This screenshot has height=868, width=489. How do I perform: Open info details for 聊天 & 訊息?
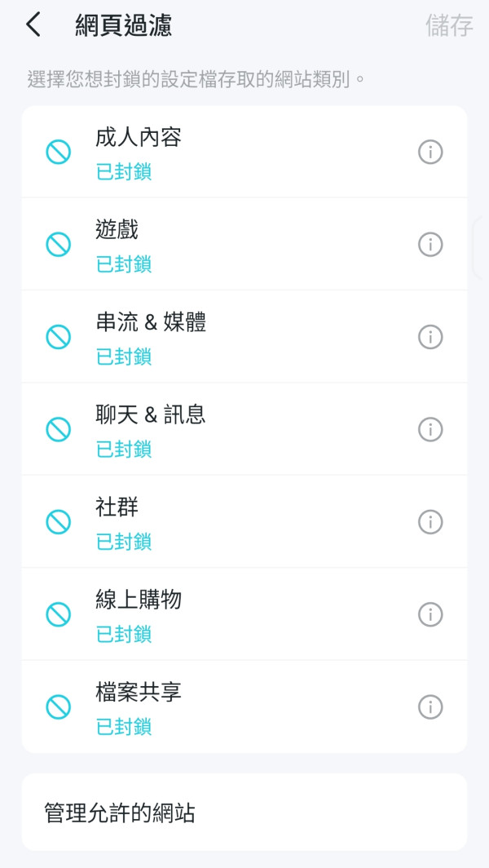[430, 429]
